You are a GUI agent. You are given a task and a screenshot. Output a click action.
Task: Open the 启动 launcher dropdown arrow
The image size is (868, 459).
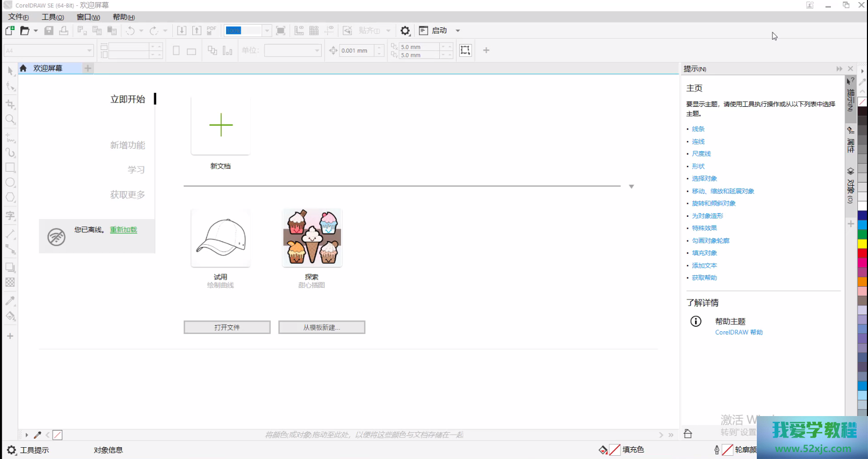[x=458, y=31]
